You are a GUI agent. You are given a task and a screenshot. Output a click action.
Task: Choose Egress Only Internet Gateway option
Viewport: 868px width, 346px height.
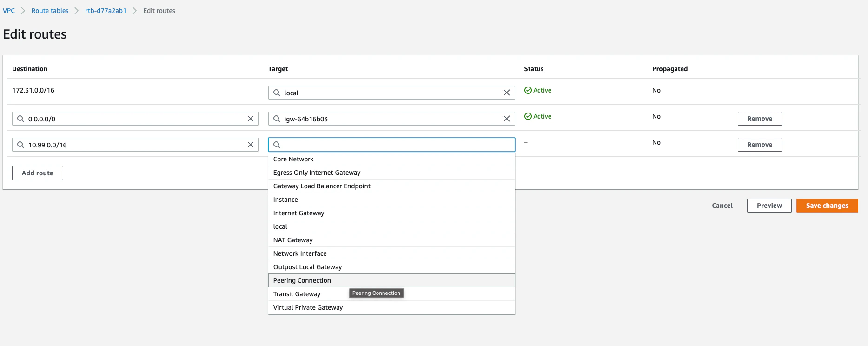[x=391, y=173]
